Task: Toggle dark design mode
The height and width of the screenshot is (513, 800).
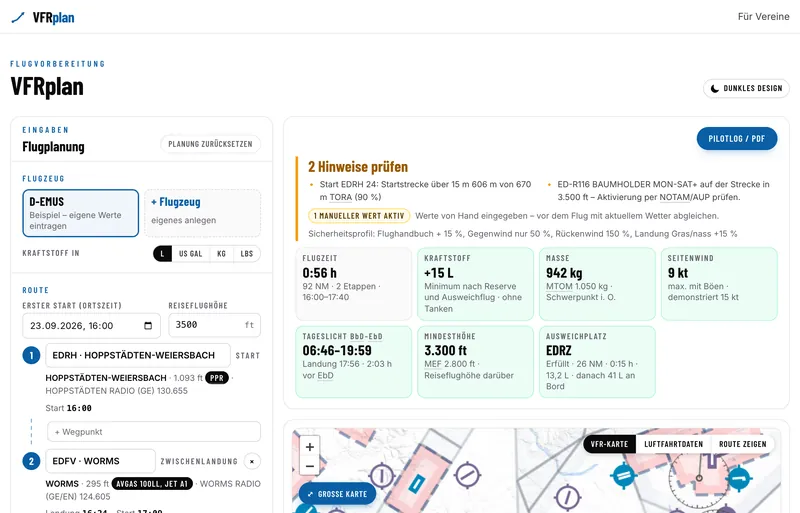Action: pos(746,88)
